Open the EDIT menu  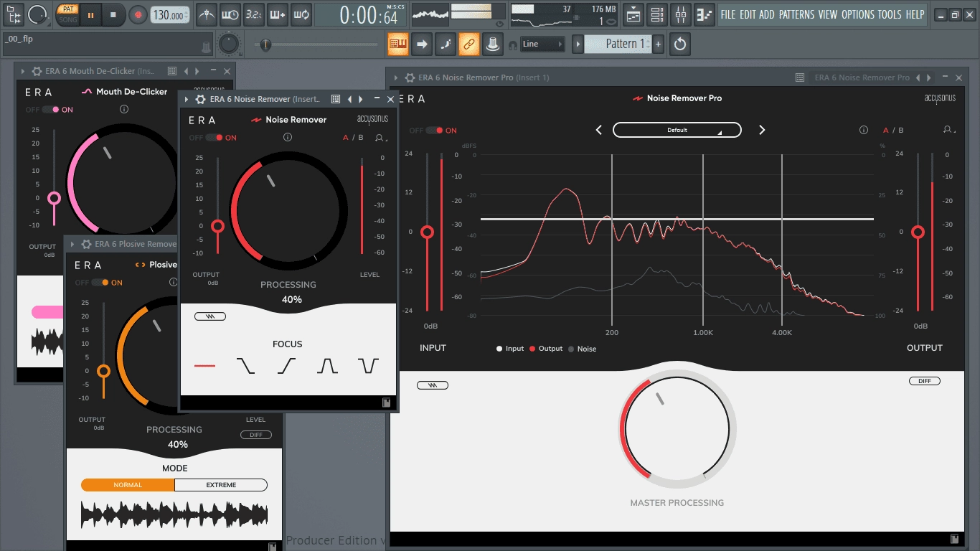[x=747, y=14]
